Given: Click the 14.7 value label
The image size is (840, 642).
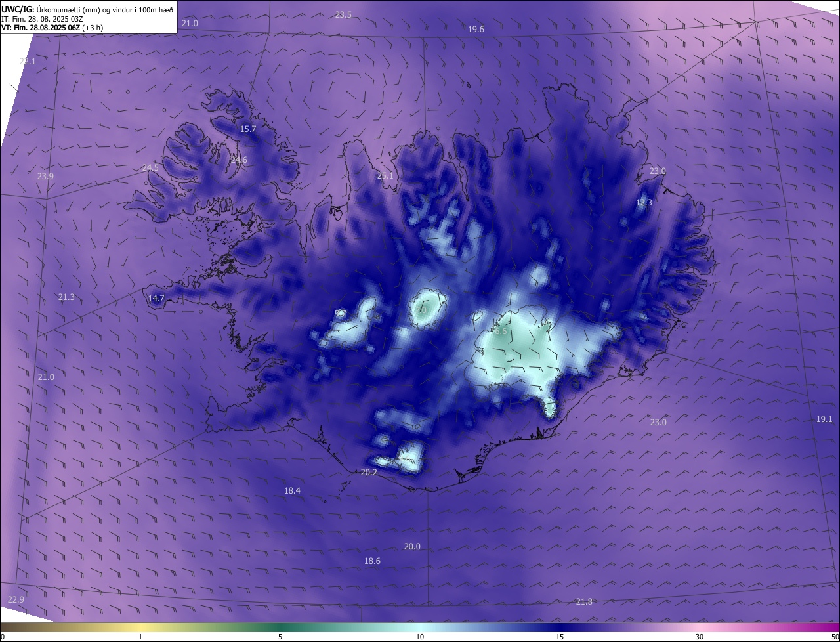Looking at the screenshot, I should [x=156, y=298].
